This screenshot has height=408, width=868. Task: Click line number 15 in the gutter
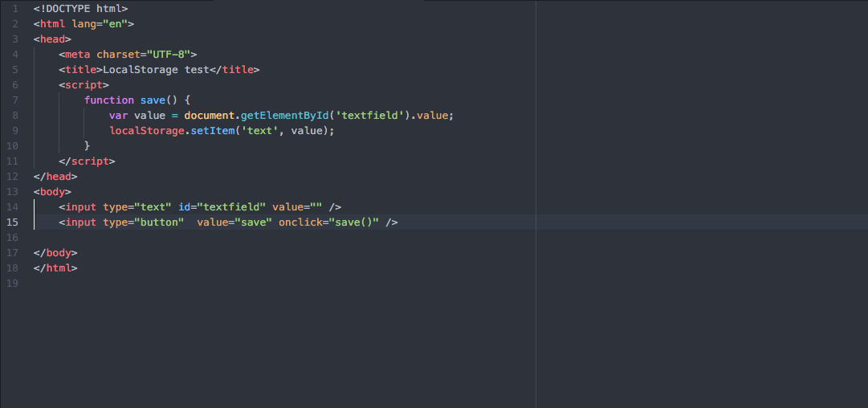(11, 222)
